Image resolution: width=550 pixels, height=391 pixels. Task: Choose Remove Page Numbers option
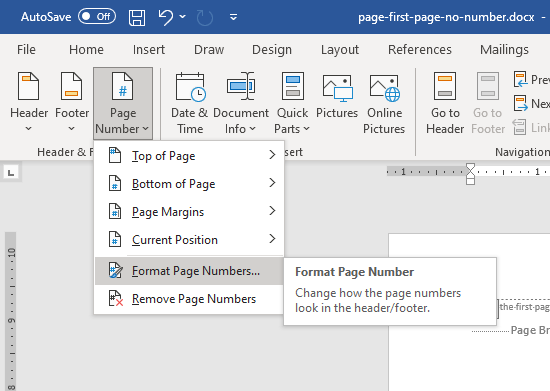[189, 299]
